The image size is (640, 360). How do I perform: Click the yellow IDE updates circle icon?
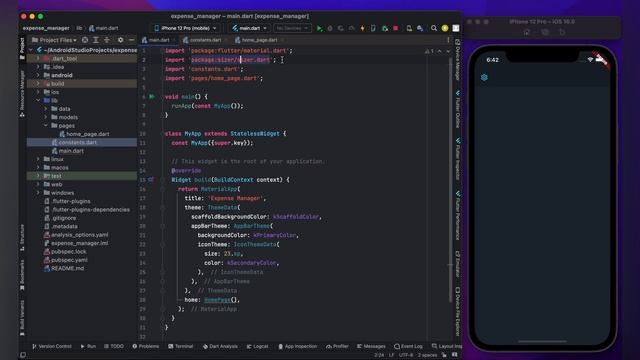(x=445, y=28)
